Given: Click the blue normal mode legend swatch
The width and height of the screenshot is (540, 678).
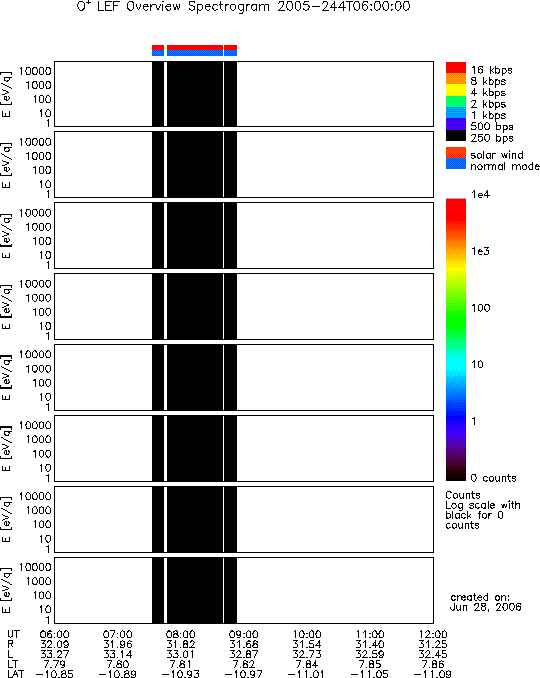Looking at the screenshot, I should pyautogui.click(x=456, y=163).
